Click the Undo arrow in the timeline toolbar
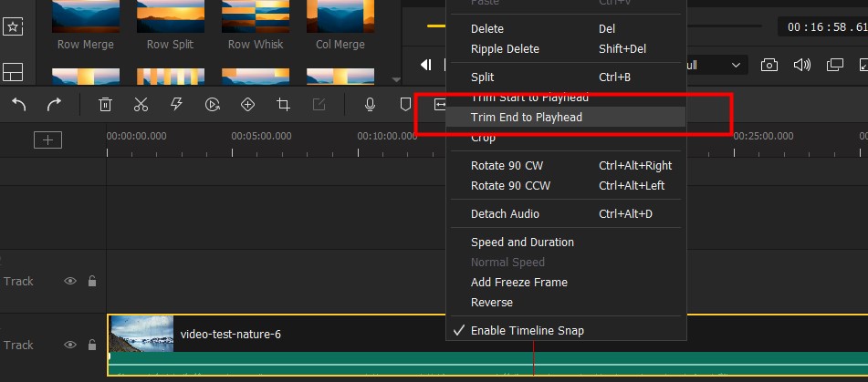 [x=19, y=105]
